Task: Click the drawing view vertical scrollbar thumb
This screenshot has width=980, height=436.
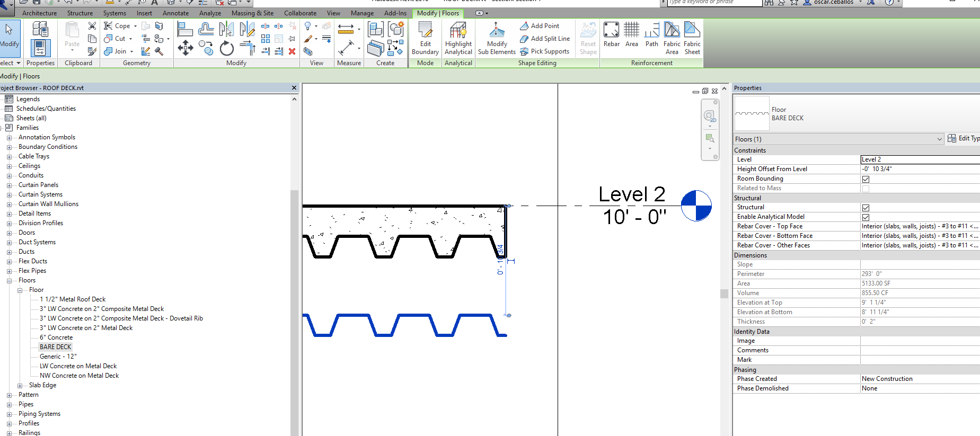Action: point(724,293)
